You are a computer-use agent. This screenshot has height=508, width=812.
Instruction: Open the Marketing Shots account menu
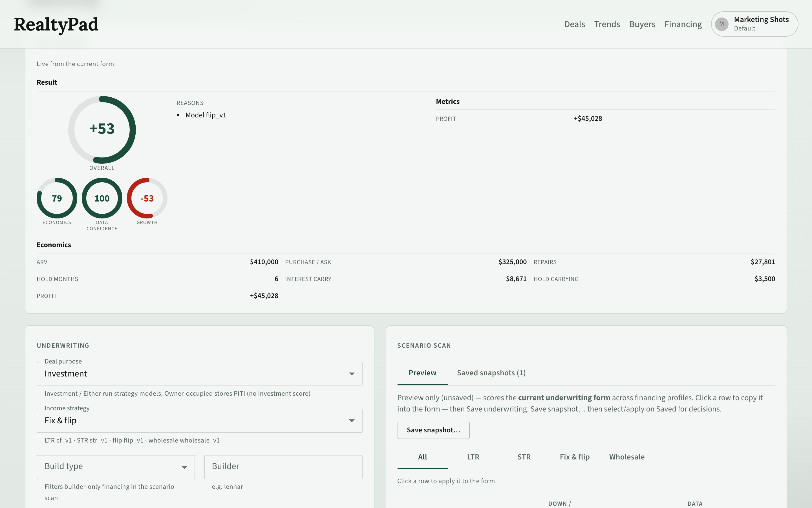pyautogui.click(x=754, y=24)
